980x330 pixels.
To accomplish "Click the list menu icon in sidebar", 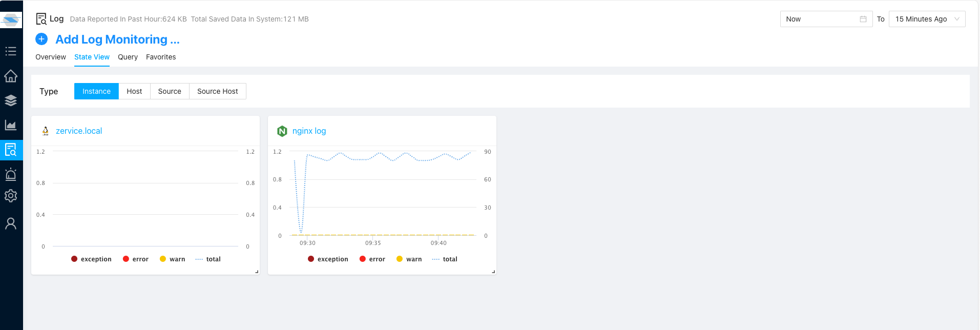I will pos(11,51).
